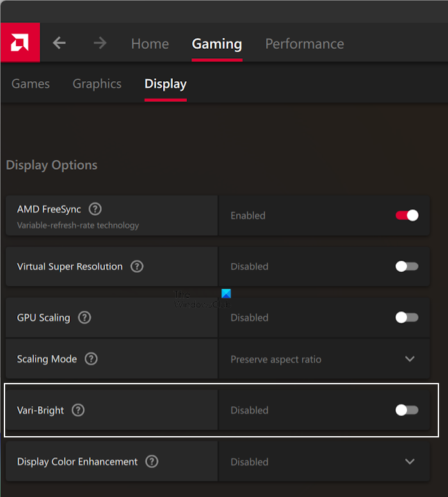The height and width of the screenshot is (497, 448).
Task: Click Scaling Mode help icon
Action: point(92,359)
